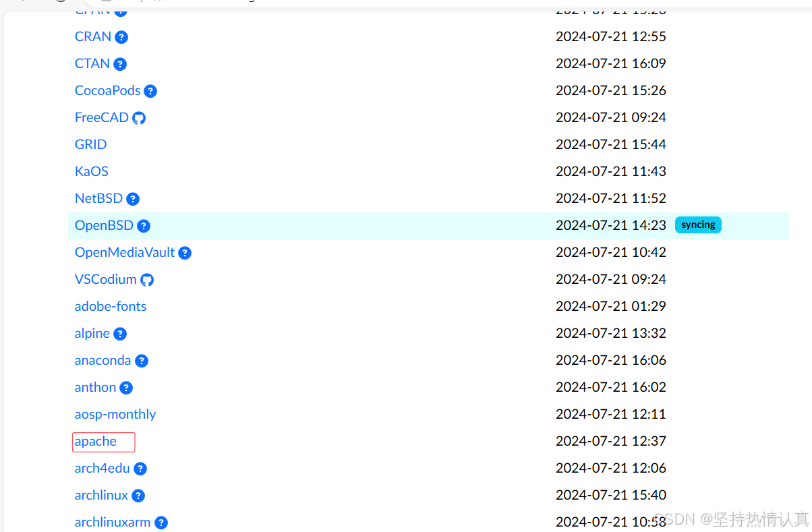Select the timestamp 2024-07-21 12:55

pyautogui.click(x=611, y=36)
